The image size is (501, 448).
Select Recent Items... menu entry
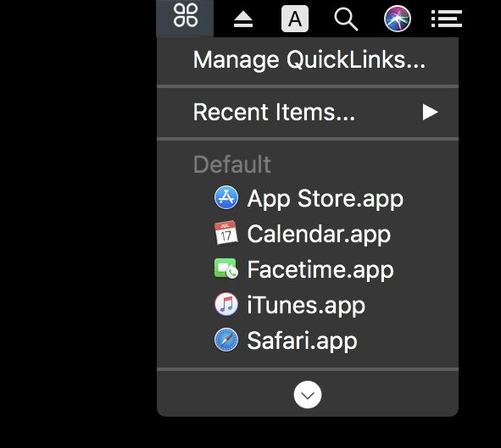point(308,113)
